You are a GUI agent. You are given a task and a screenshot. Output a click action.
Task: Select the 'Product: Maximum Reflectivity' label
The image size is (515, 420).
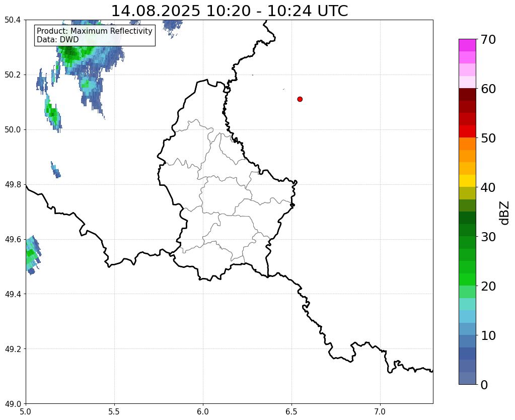pyautogui.click(x=95, y=31)
